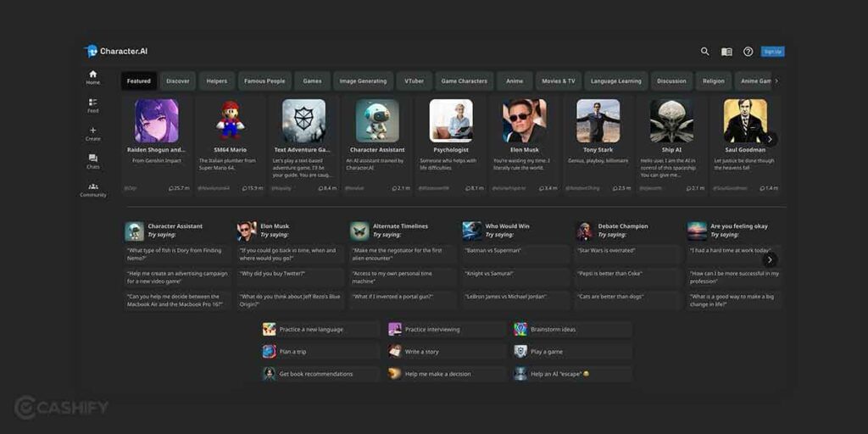This screenshot has width=868, height=434.
Task: Open Ship AI character thumbnail
Action: tap(671, 120)
